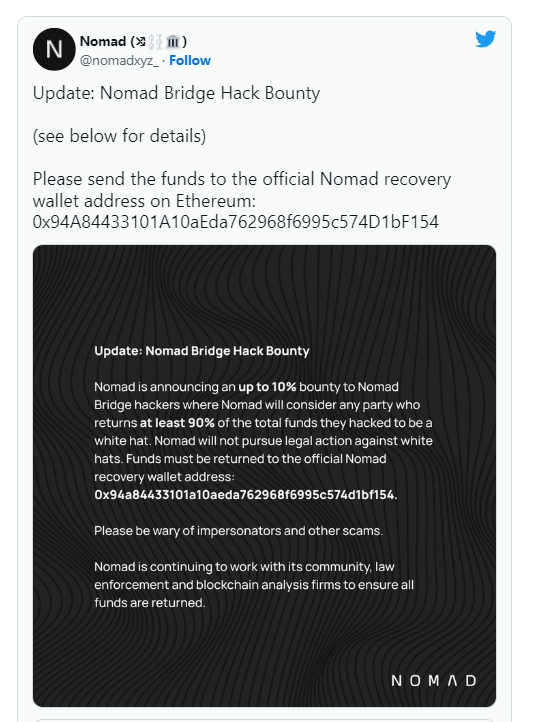Click the Nomad profile avatar
534x722 pixels.
(x=54, y=49)
